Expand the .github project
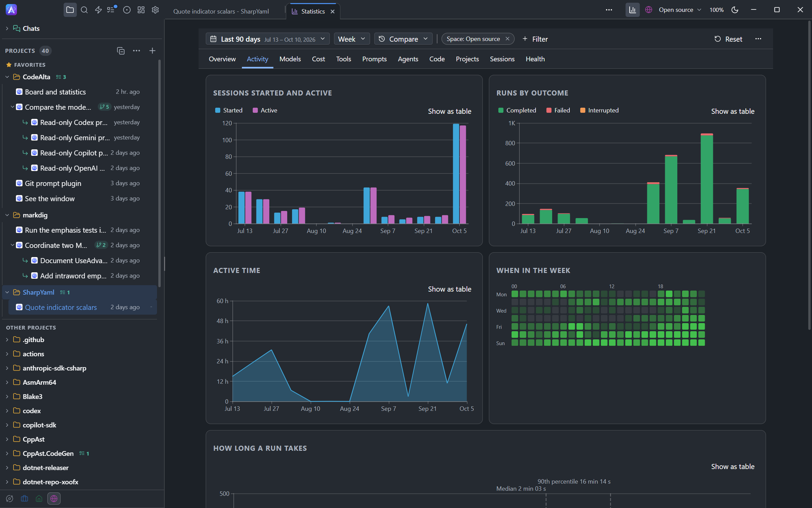 (x=7, y=340)
